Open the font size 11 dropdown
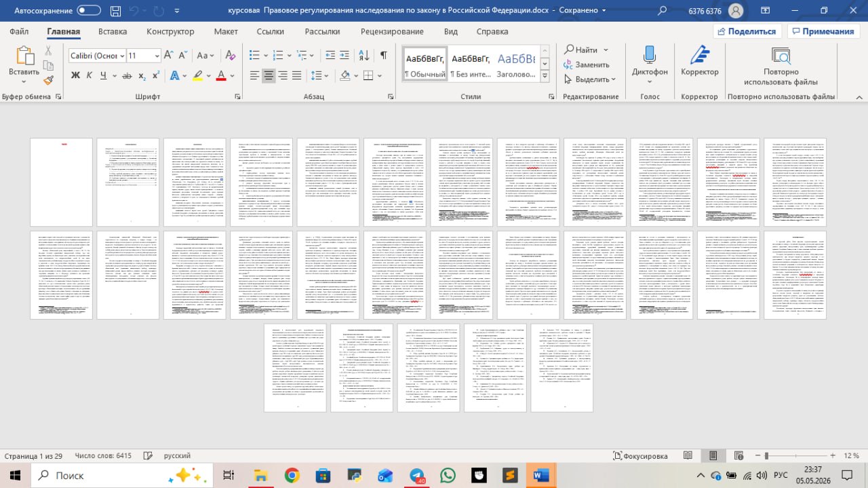 click(157, 56)
